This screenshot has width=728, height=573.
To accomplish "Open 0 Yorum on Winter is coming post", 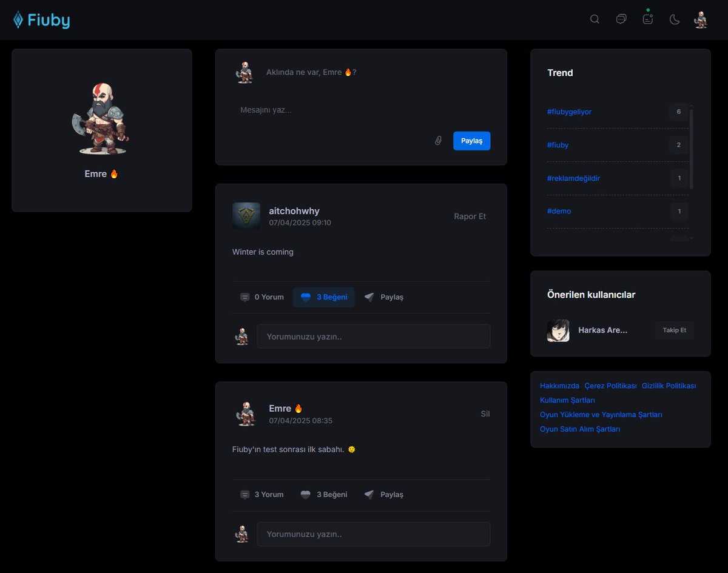I will [x=262, y=297].
